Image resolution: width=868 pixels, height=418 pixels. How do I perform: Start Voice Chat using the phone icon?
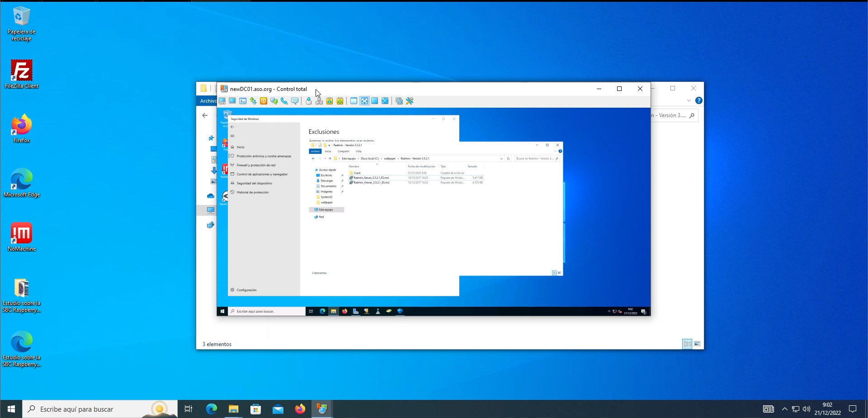coord(284,101)
